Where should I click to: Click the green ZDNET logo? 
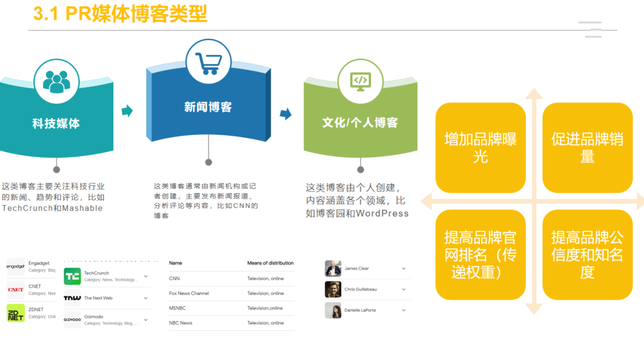(x=16, y=313)
